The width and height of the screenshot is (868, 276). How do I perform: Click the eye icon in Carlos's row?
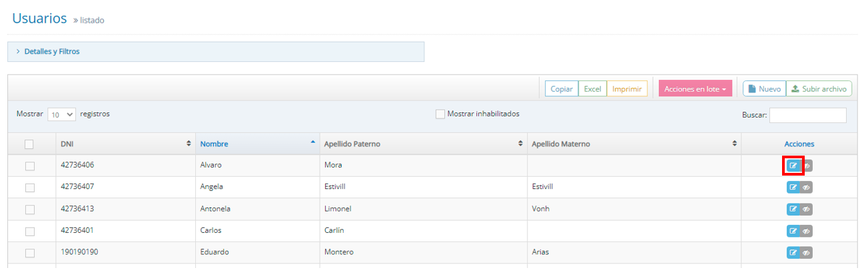[806, 231]
